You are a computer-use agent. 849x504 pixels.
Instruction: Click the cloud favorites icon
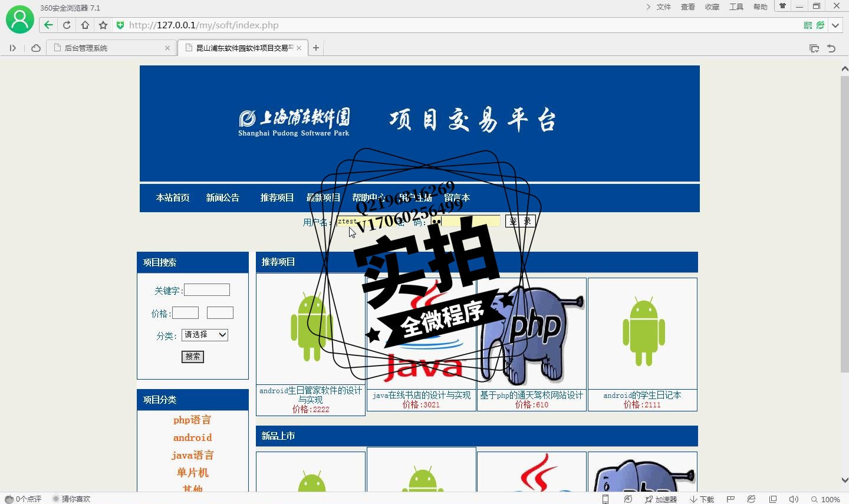[x=36, y=48]
